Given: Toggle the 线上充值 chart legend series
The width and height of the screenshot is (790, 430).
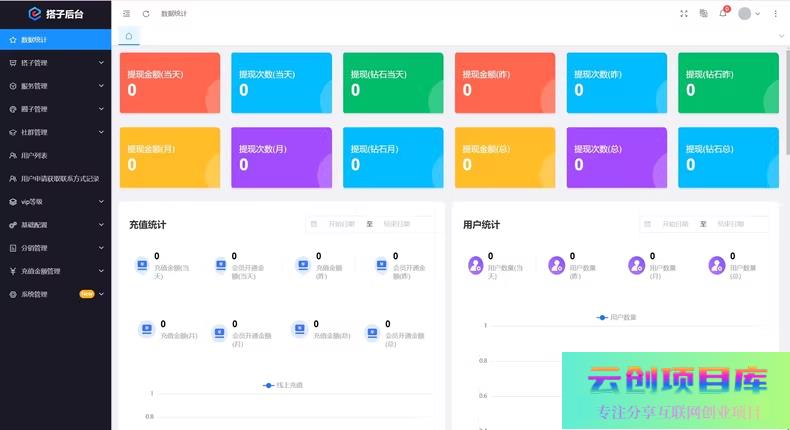Looking at the screenshot, I should point(283,384).
